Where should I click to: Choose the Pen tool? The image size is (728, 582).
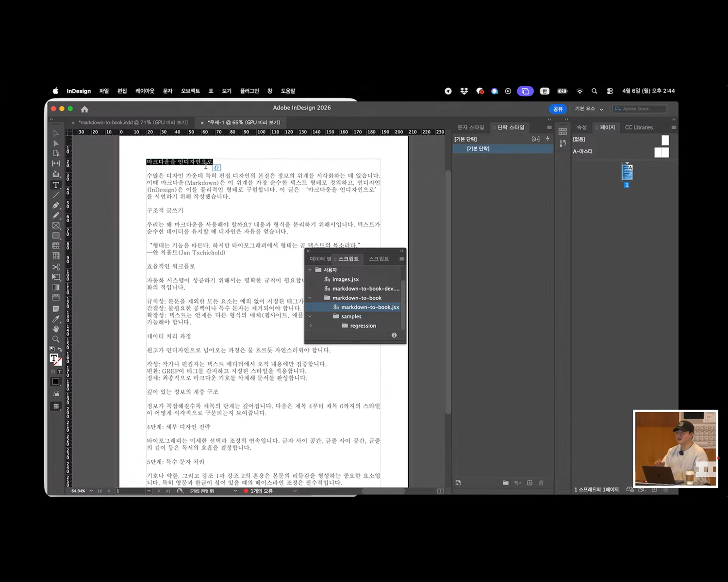pyautogui.click(x=56, y=205)
